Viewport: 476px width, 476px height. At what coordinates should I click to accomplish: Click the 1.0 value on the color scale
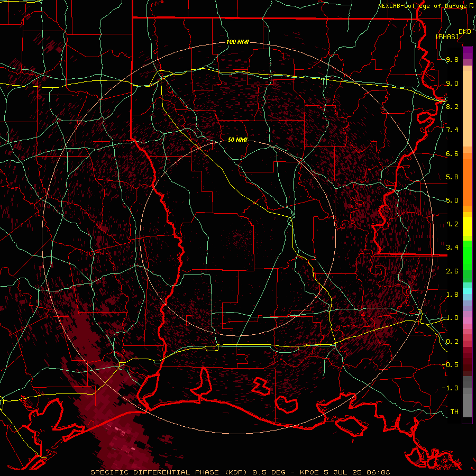(452, 318)
